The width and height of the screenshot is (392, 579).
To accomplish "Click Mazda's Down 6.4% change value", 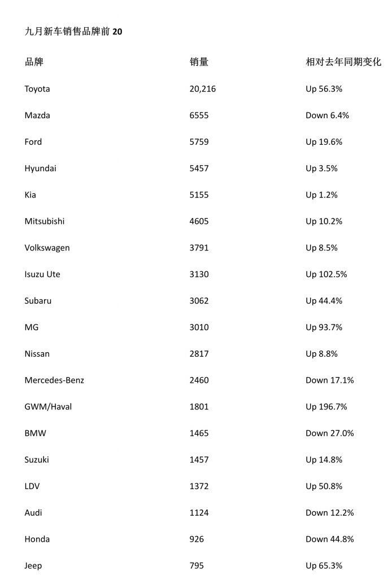I will tap(327, 115).
